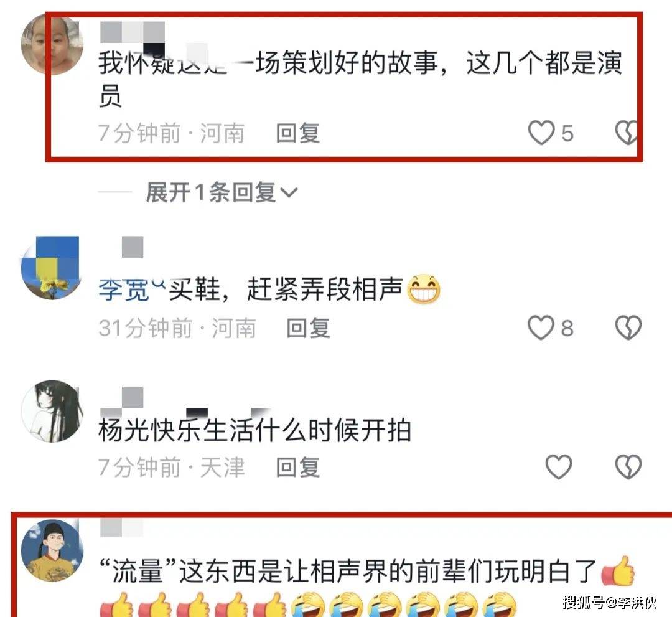Open yellow flower avatar profile
Screen dimensions: 672x617
point(50,268)
